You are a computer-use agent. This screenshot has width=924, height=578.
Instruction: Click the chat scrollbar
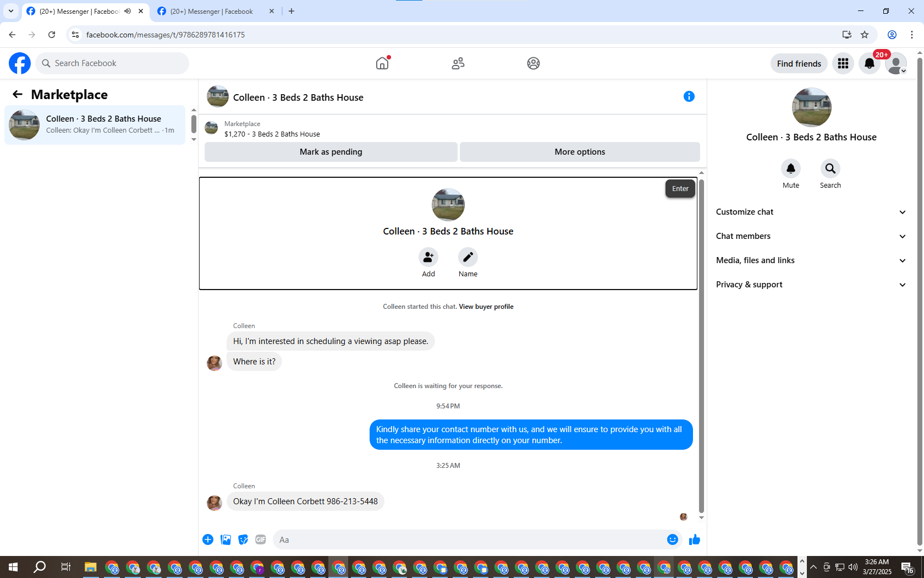click(701, 347)
